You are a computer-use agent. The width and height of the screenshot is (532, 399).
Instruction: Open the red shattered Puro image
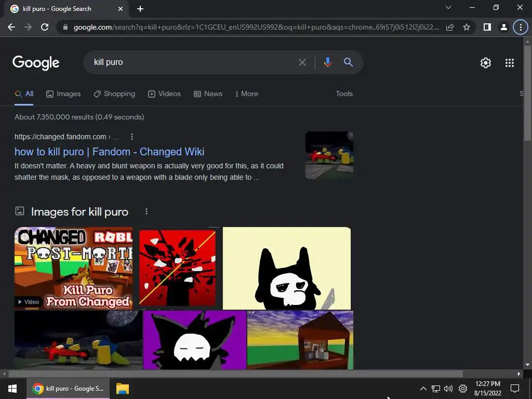(178, 268)
